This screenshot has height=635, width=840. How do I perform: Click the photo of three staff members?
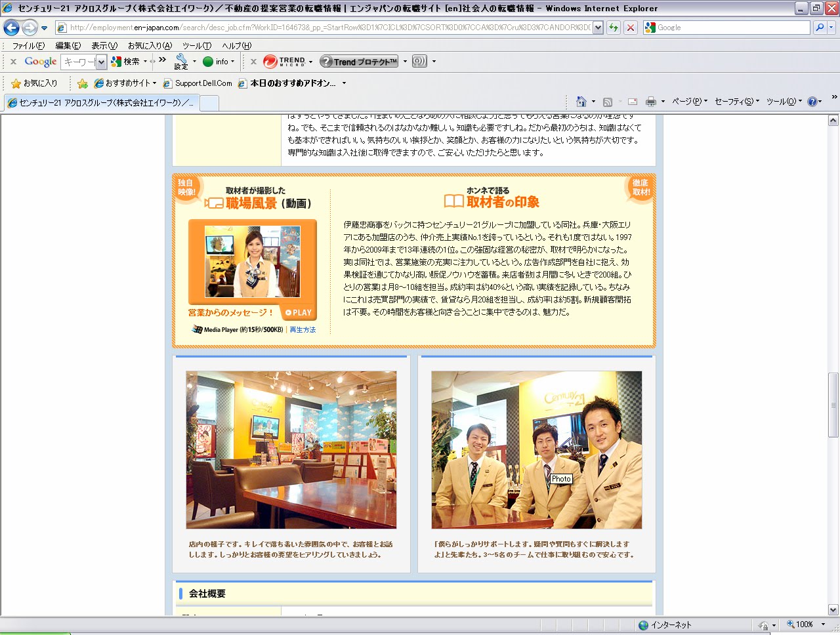pos(536,450)
